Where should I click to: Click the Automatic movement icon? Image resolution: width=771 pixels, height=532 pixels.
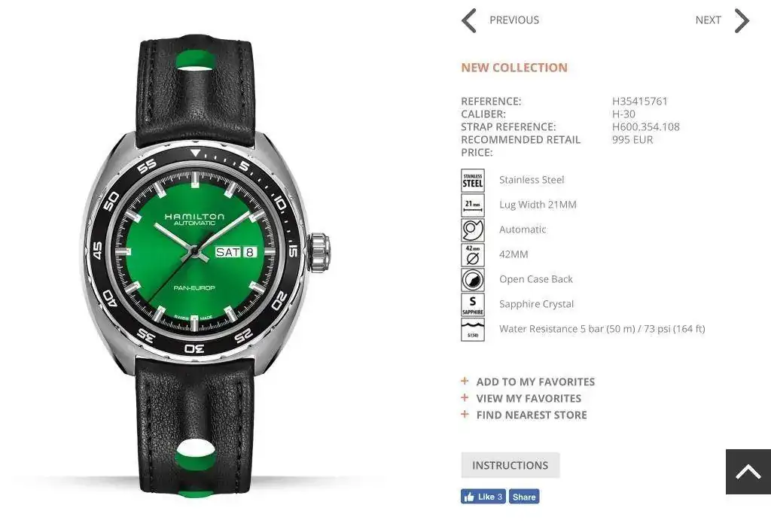pyautogui.click(x=473, y=230)
